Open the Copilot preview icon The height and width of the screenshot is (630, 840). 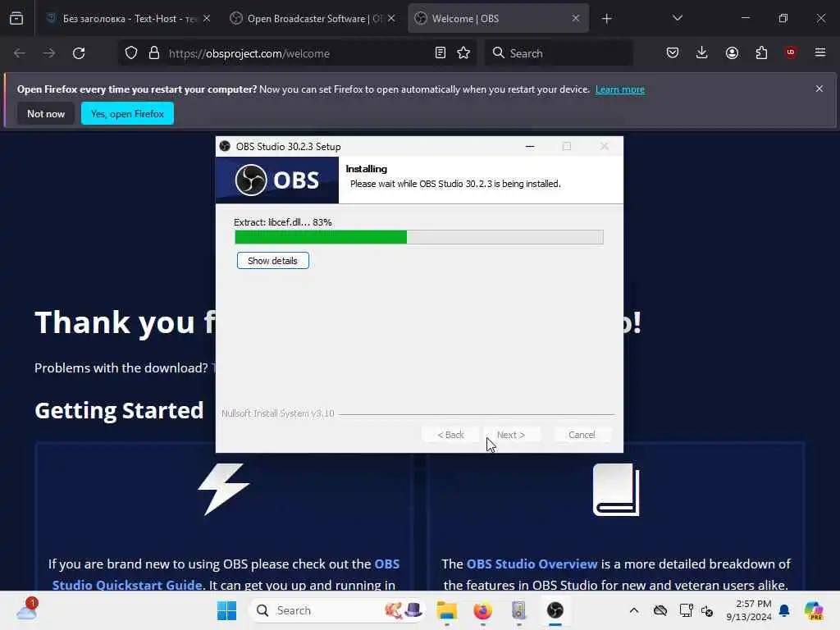814,610
